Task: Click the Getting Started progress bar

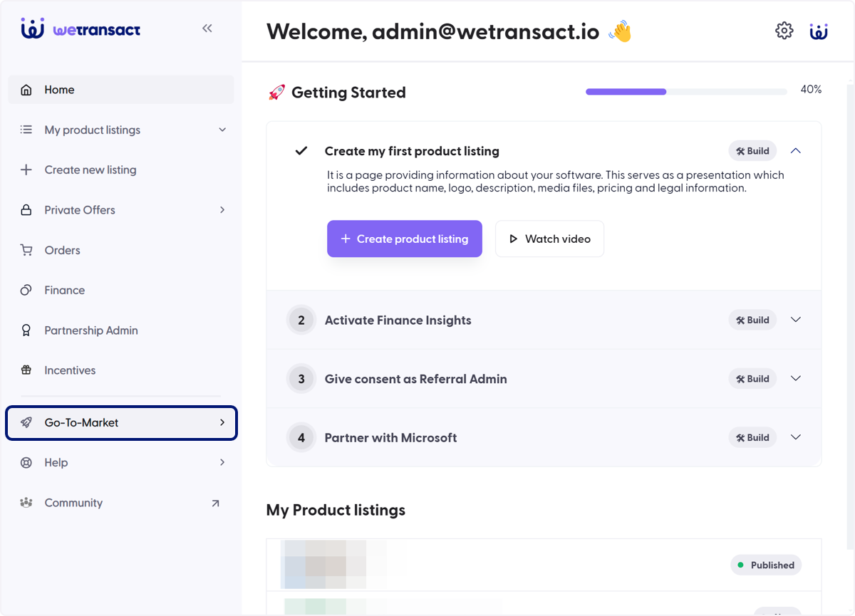Action: (x=686, y=92)
